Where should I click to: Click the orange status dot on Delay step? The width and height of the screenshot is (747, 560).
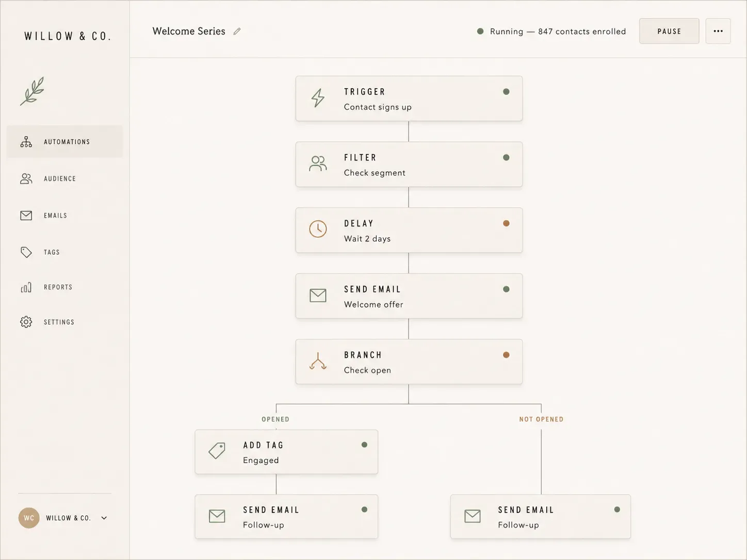point(506,223)
